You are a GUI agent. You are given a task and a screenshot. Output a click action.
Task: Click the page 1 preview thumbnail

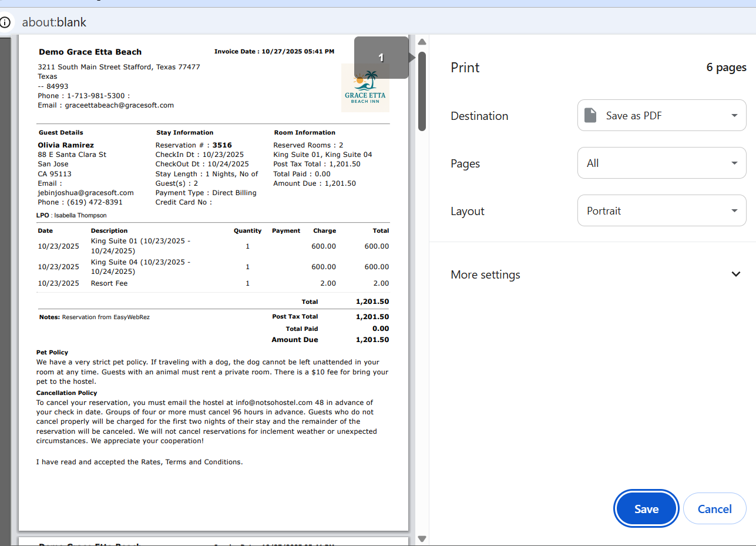tap(213, 283)
